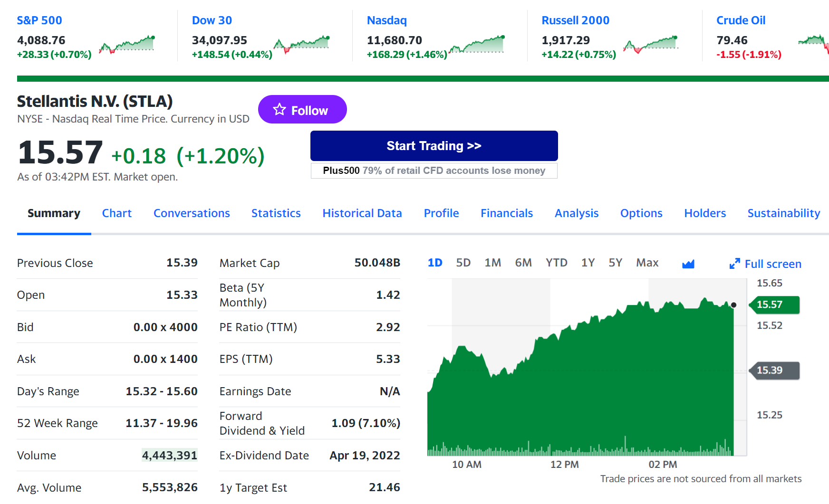Open the Nasdaq index link
829x504 pixels.
386,20
